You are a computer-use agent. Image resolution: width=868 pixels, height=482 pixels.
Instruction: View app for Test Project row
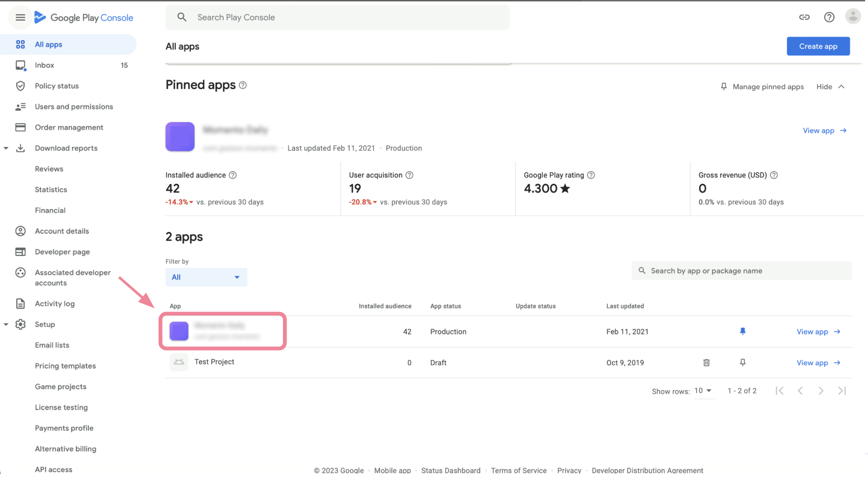click(x=819, y=363)
